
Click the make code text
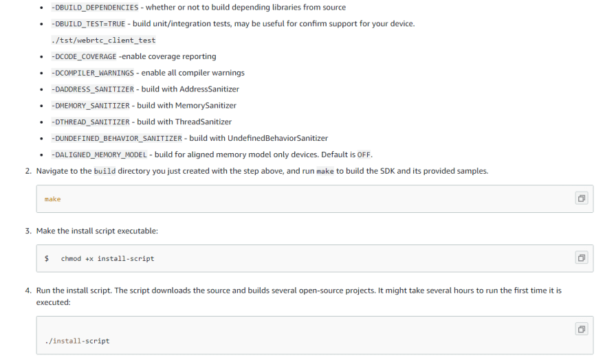[52, 199]
